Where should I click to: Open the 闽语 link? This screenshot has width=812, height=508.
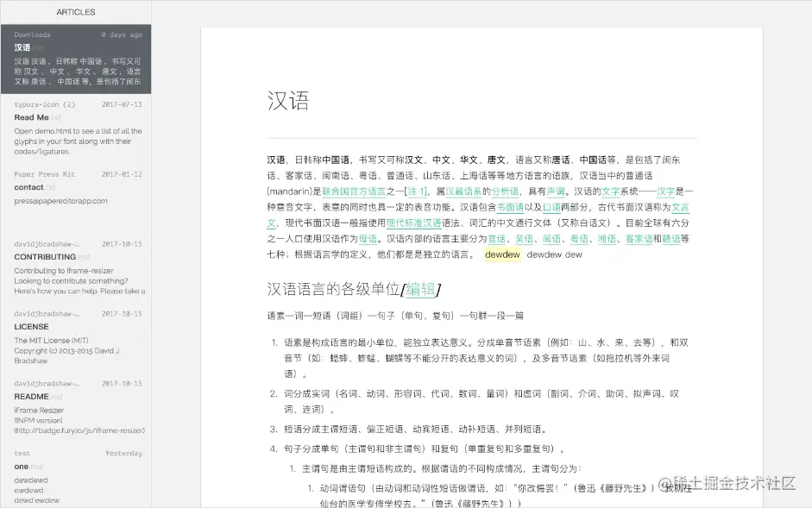(x=551, y=239)
